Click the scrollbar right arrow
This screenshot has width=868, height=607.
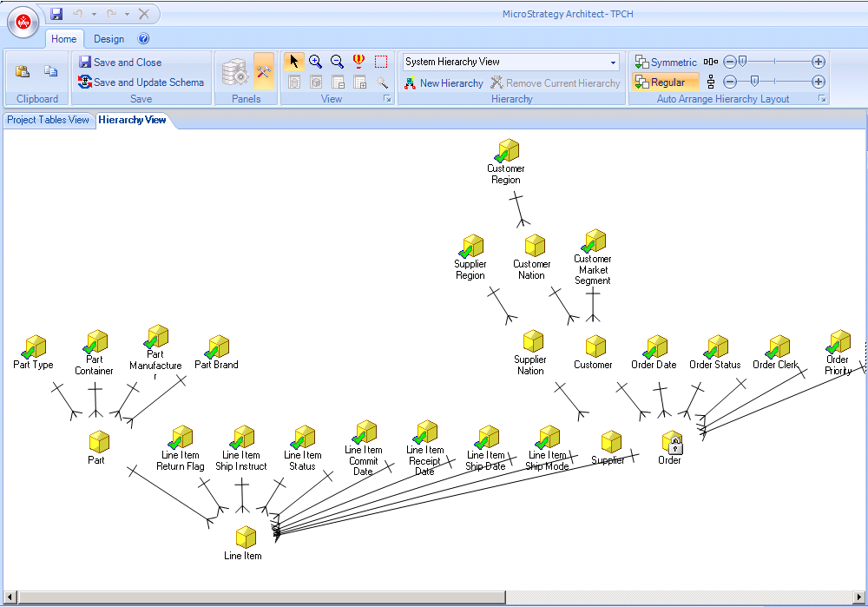click(x=858, y=597)
